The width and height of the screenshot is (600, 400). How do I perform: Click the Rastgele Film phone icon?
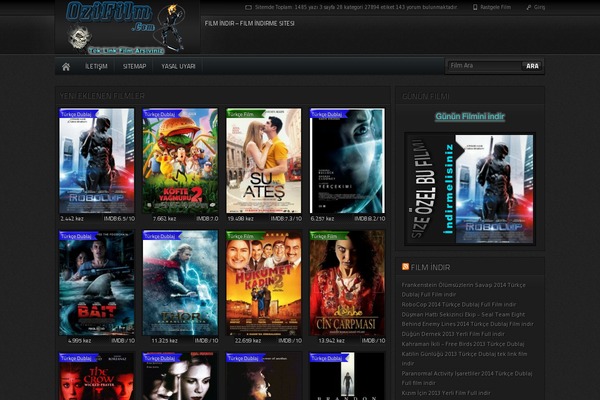[x=475, y=7]
